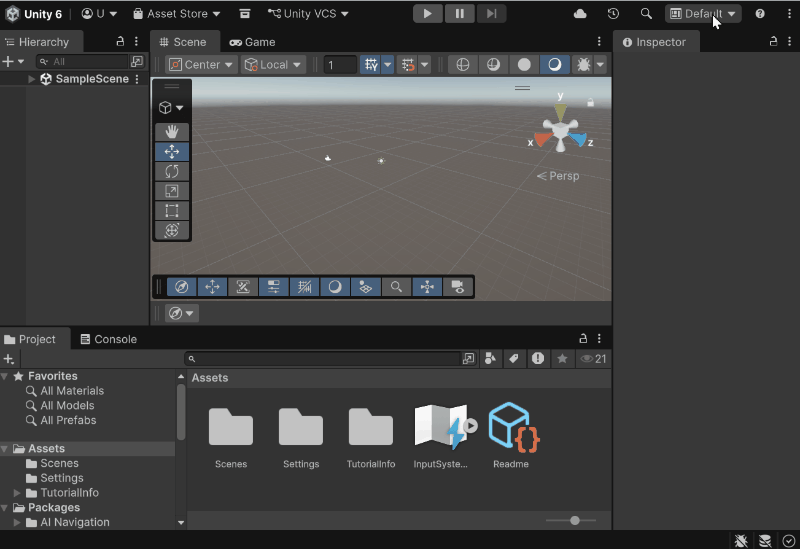Open the Default layout dropdown

703,14
